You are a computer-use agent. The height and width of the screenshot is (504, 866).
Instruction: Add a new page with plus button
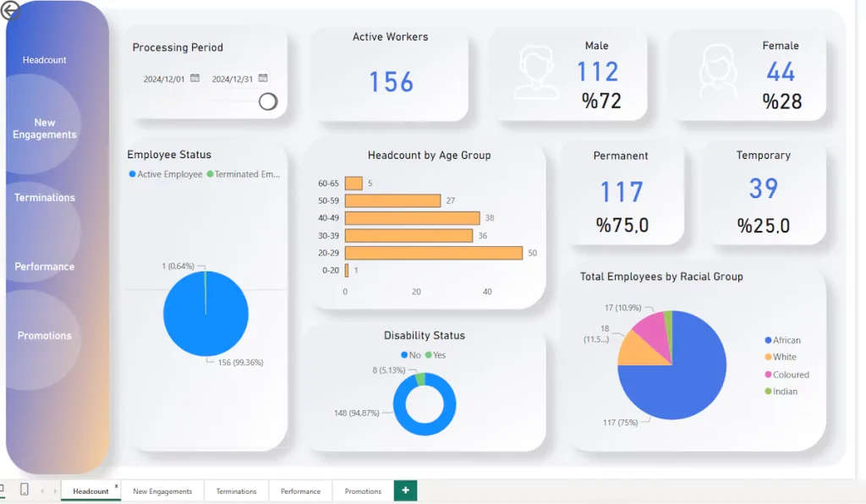[x=405, y=490]
